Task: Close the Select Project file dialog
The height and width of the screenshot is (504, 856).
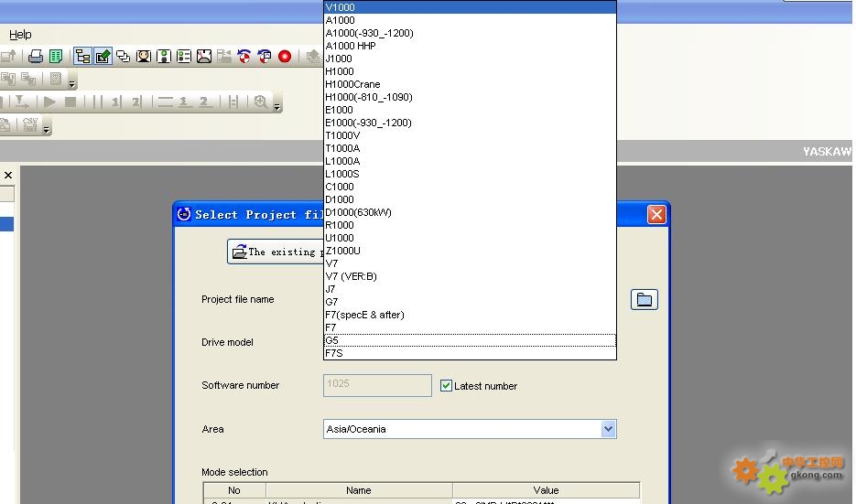Action: tap(656, 214)
